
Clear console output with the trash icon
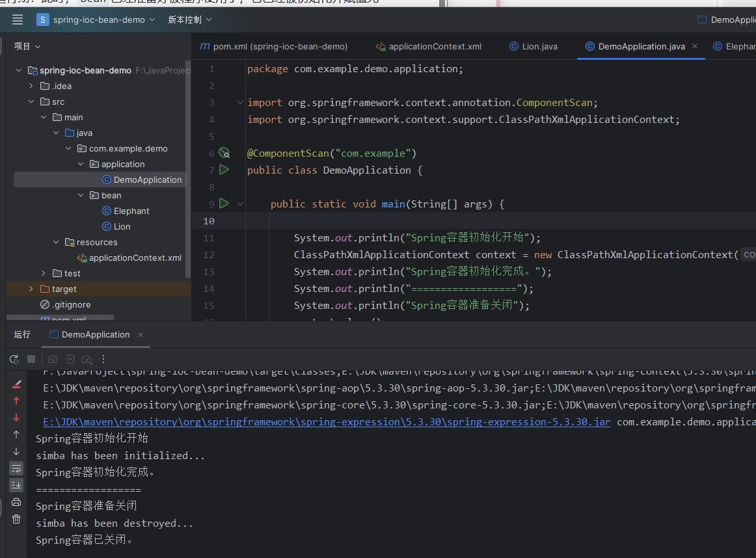click(16, 519)
